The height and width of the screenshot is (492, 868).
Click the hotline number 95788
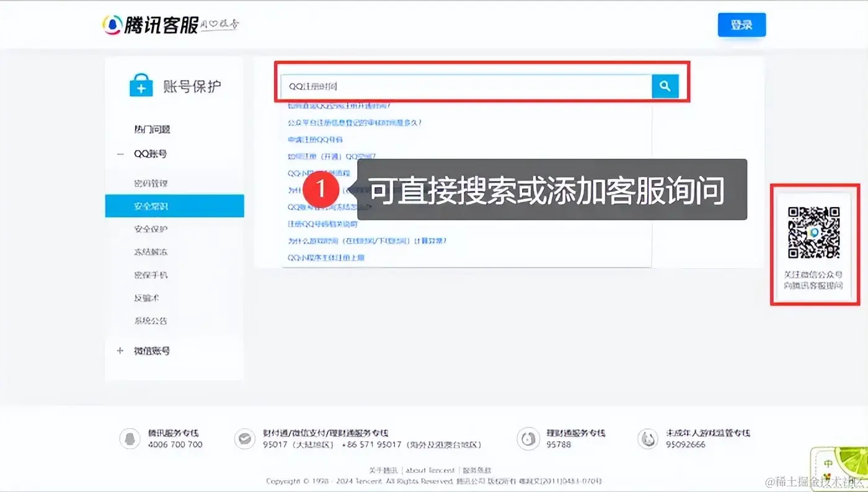(559, 444)
